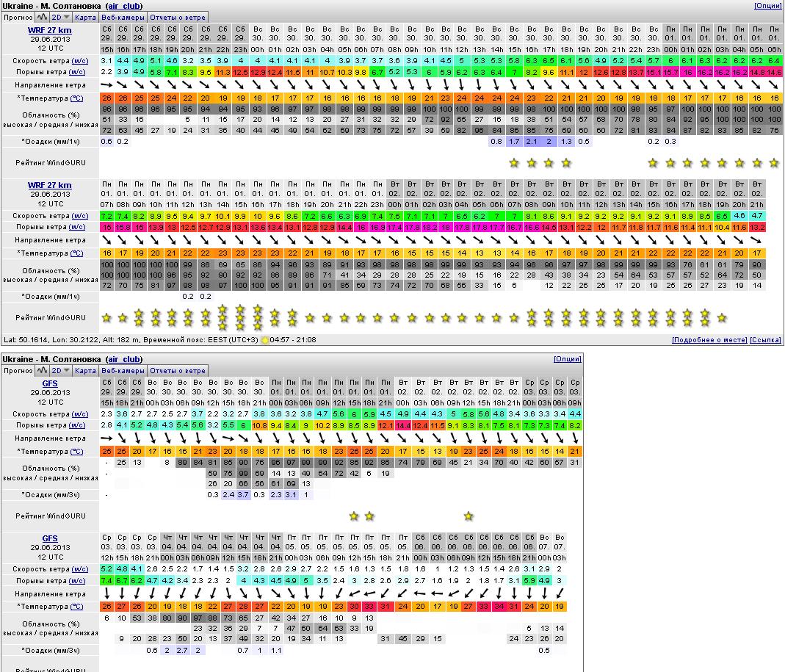Click the [Опции] link in the GFS panel
This screenshot has width=785, height=672.
pyautogui.click(x=567, y=359)
